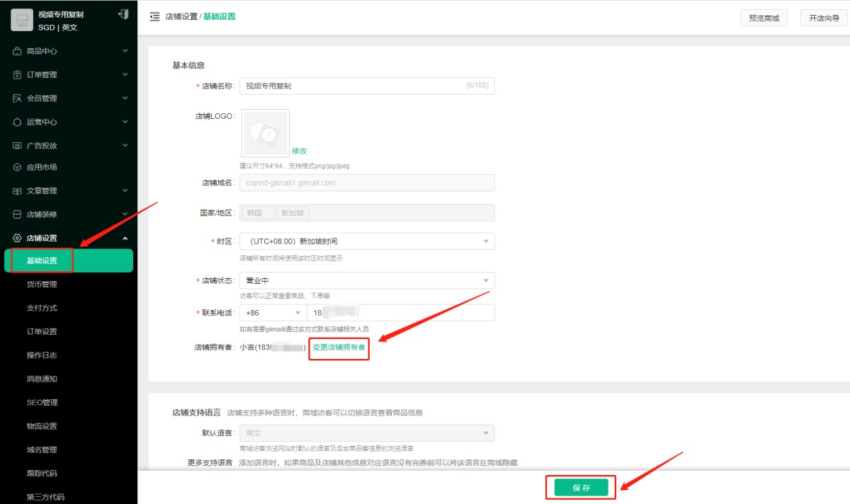
Task: Select 货币管理 in the sidebar
Action: click(42, 285)
